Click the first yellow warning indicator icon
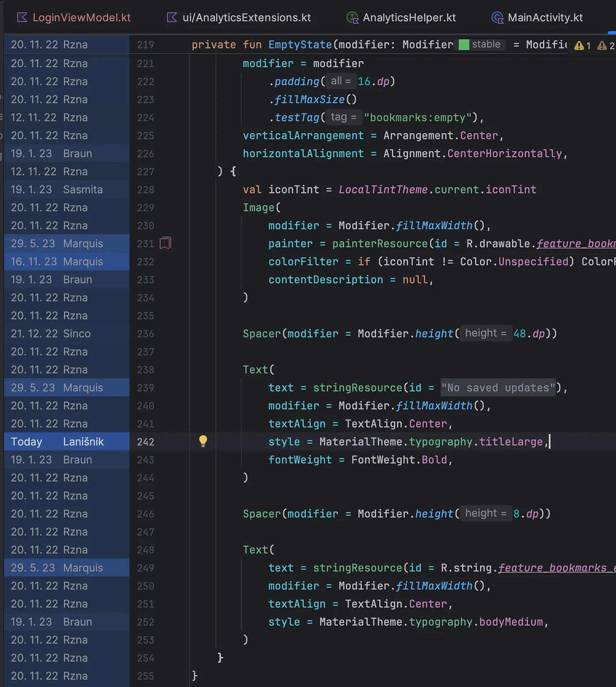This screenshot has width=616, height=687. 579,46
